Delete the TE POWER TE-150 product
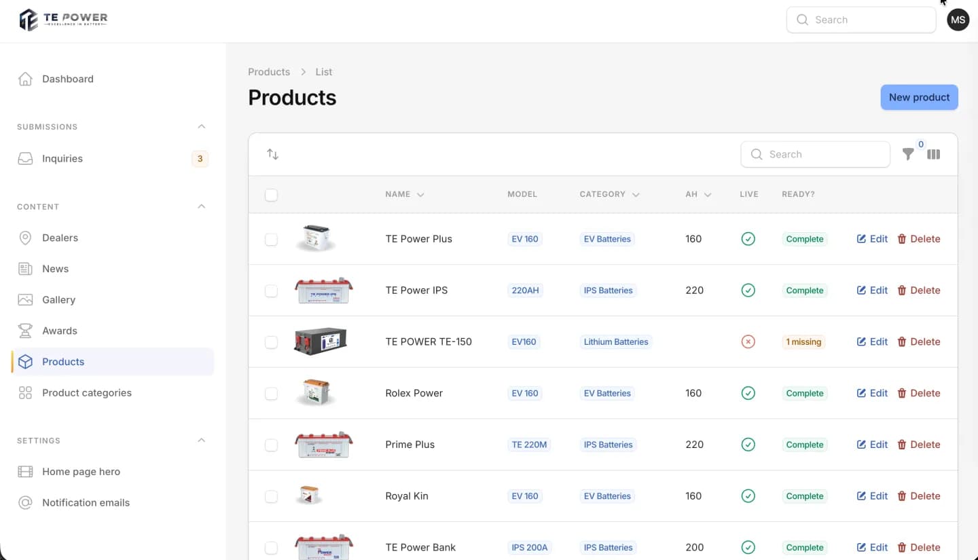The height and width of the screenshot is (560, 978). coord(918,341)
